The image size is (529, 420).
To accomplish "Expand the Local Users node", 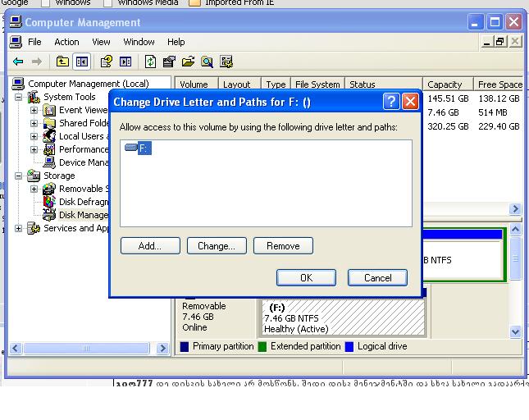I will [x=34, y=137].
